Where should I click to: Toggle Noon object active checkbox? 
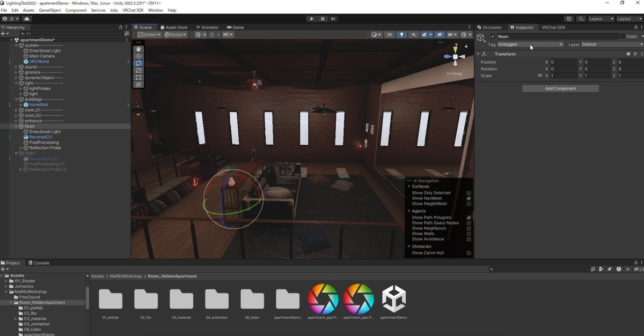click(493, 36)
